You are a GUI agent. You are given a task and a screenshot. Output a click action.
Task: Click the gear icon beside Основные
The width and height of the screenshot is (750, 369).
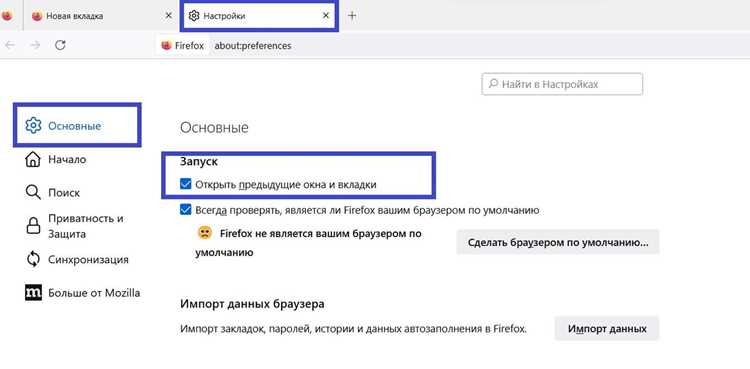point(33,125)
